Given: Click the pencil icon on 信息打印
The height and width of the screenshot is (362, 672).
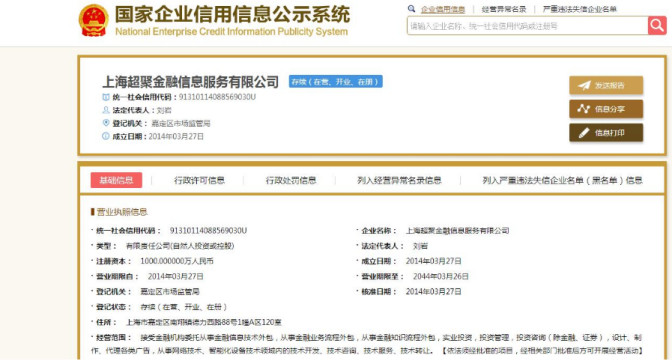Looking at the screenshot, I should click(584, 133).
